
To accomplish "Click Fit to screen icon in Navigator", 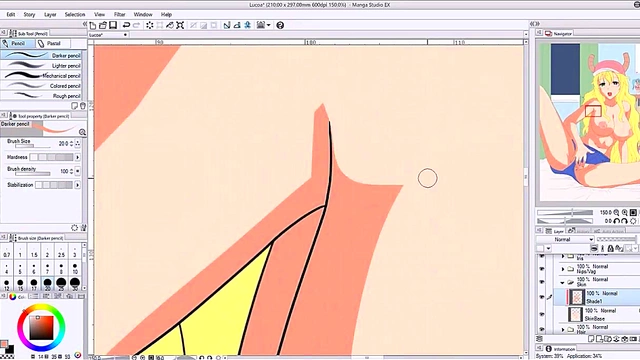I will (633, 213).
